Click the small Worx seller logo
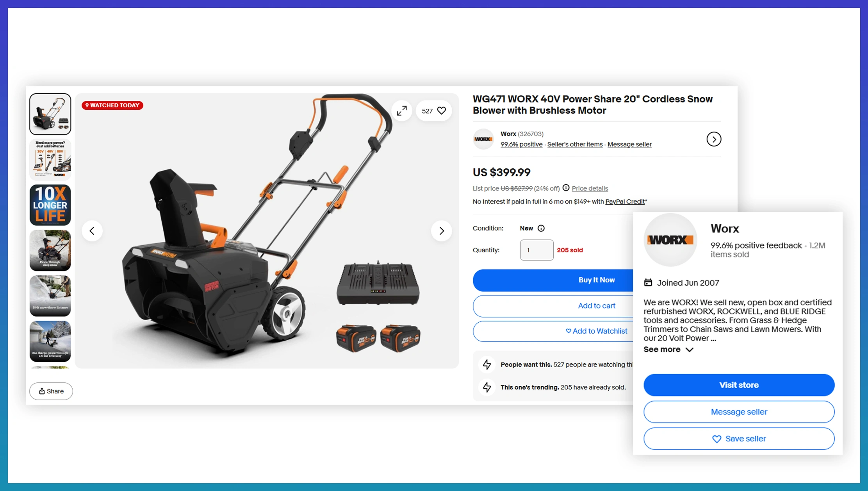The height and width of the screenshot is (491, 868). point(483,139)
